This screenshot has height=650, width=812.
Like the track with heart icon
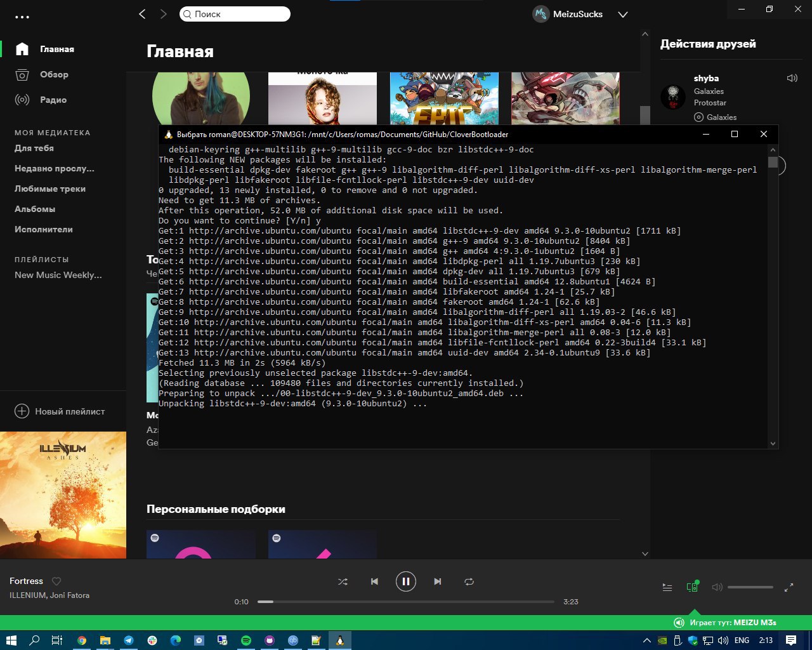[x=56, y=581]
